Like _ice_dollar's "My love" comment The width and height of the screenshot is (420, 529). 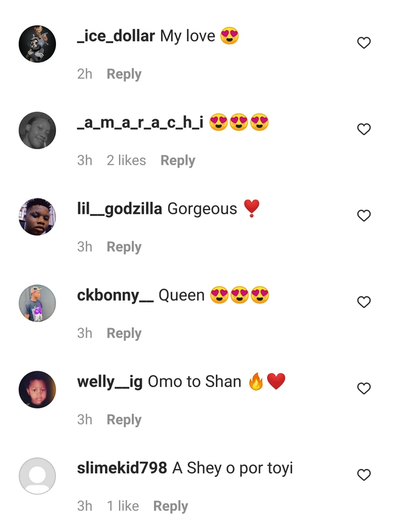(363, 43)
